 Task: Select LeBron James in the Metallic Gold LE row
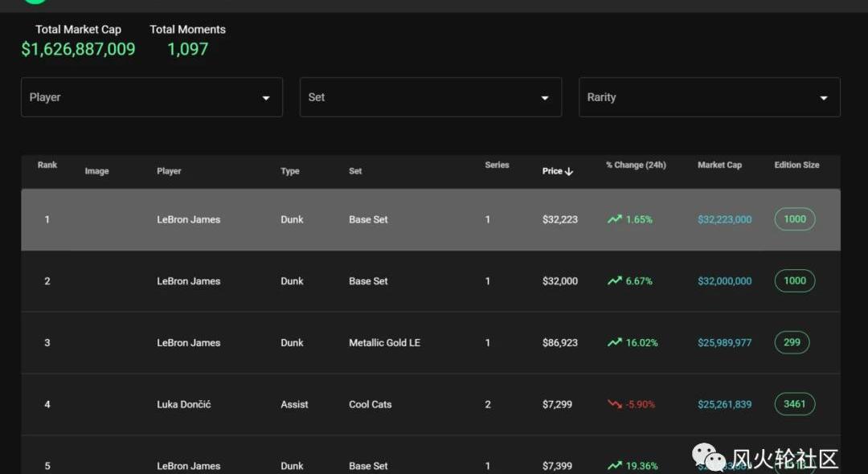click(x=189, y=343)
